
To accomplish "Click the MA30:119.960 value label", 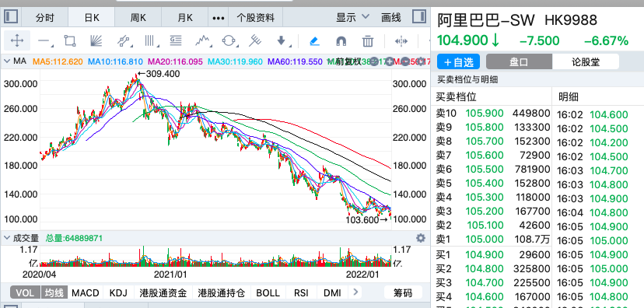I will coord(236,61).
